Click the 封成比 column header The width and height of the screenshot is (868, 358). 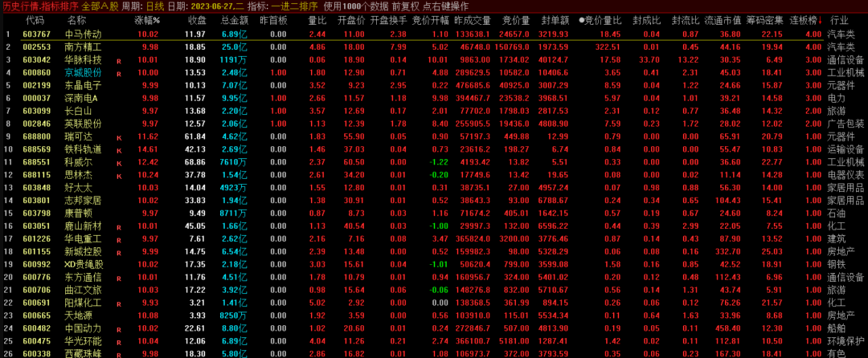pyautogui.click(x=646, y=21)
